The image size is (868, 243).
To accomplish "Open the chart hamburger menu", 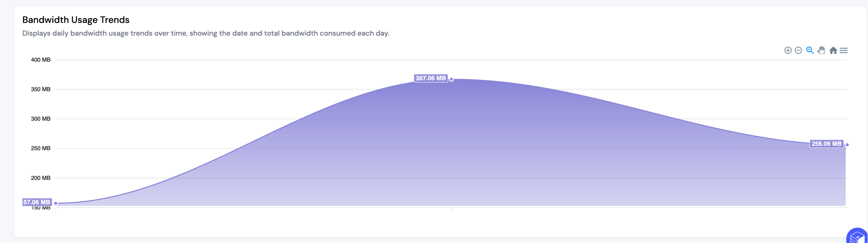I will click(843, 50).
